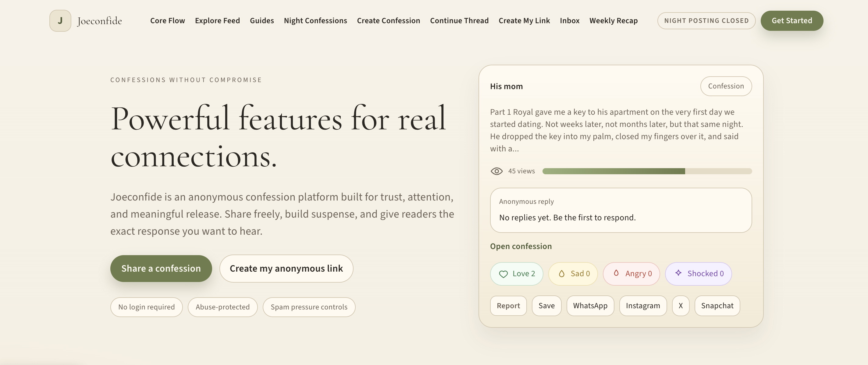Open the Inbox menu item
The height and width of the screenshot is (365, 868).
569,20
